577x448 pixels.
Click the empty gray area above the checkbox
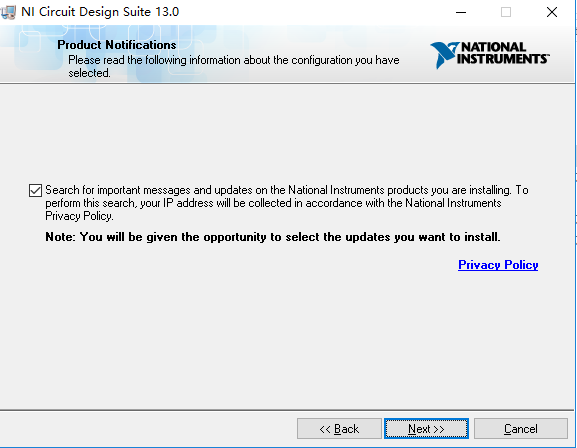click(x=287, y=133)
